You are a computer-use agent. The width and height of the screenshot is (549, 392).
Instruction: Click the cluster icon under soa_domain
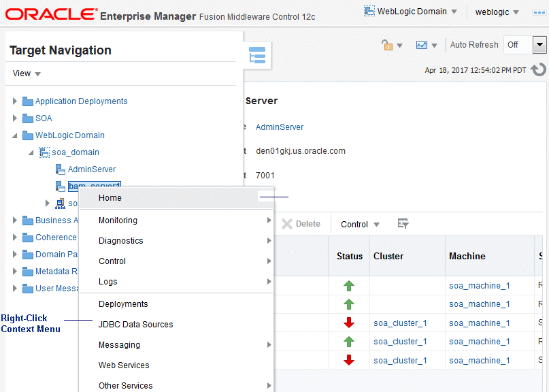tap(61, 203)
